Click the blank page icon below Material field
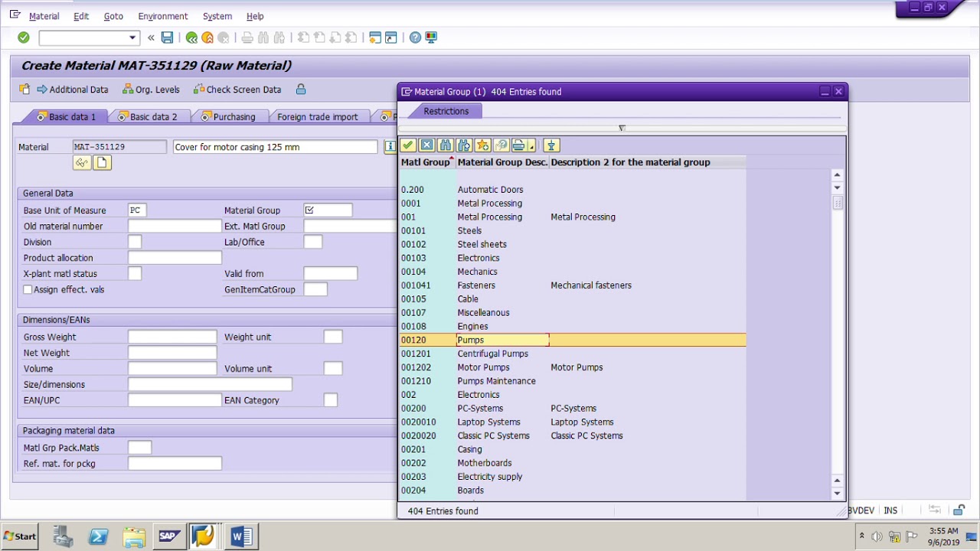 click(103, 162)
